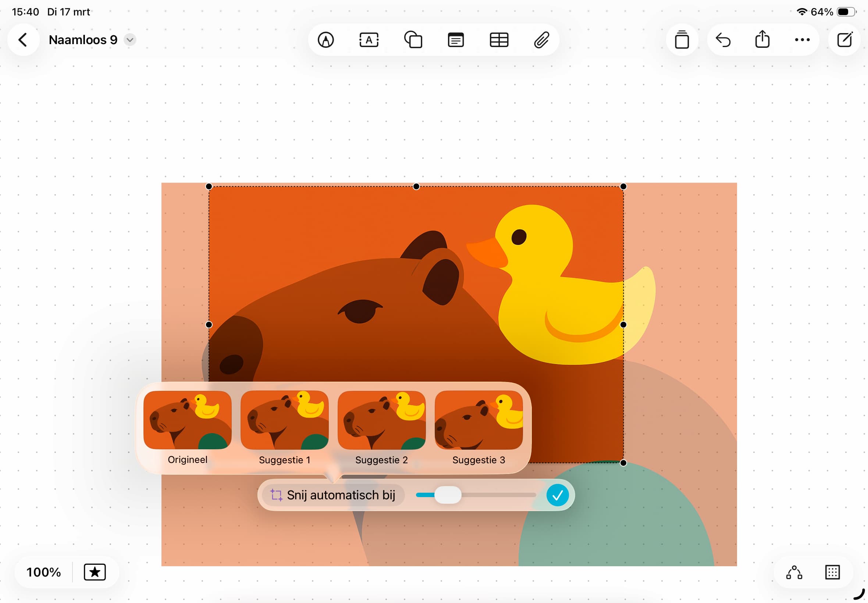
Task: Toggle the dotted grid view
Action: pyautogui.click(x=832, y=572)
